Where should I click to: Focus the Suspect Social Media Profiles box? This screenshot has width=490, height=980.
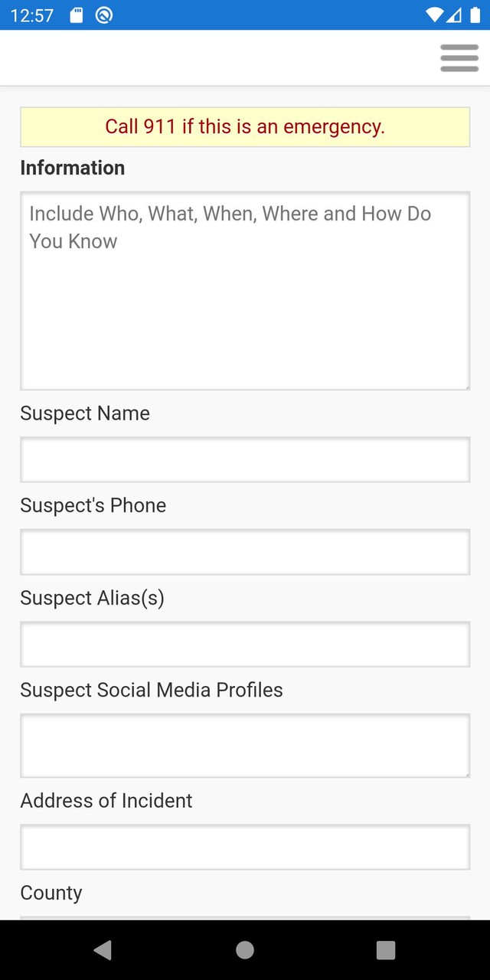click(x=245, y=746)
